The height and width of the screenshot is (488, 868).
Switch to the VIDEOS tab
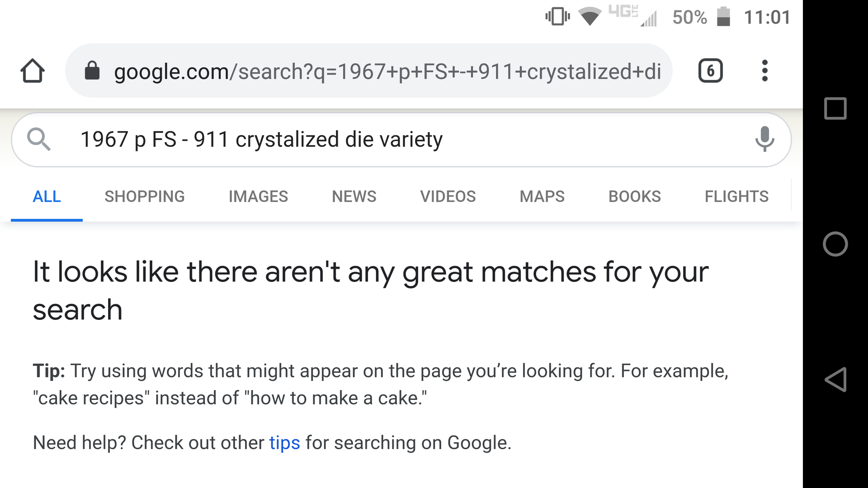pyautogui.click(x=448, y=197)
